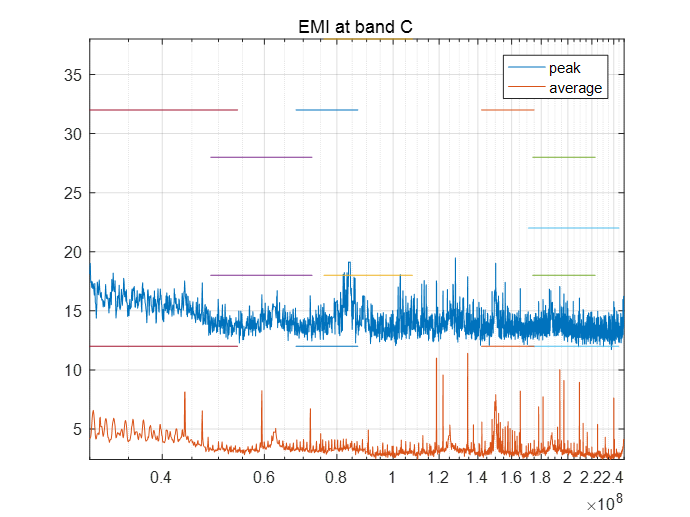The height and width of the screenshot is (517, 690).
Task: Click the orange average line sample in legend
Action: [x=526, y=87]
